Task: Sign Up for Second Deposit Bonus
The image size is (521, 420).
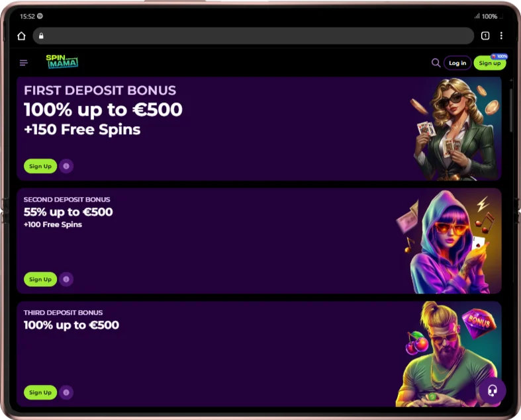Action: [x=40, y=279]
